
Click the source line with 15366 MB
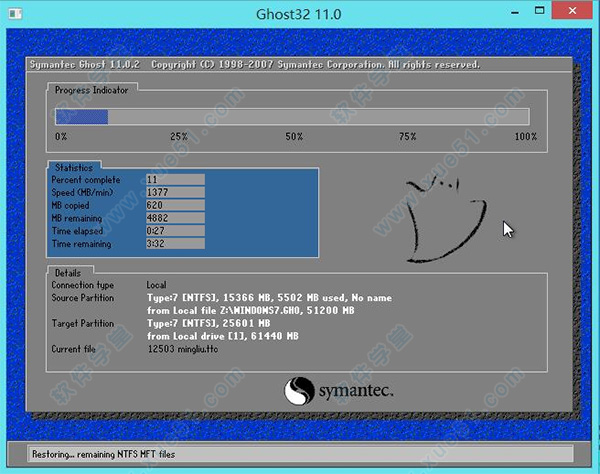pyautogui.click(x=269, y=298)
